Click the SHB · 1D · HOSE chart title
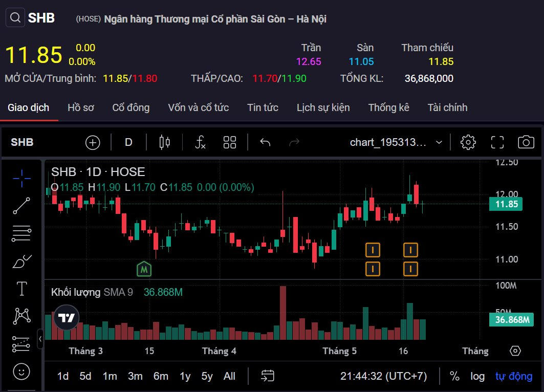The width and height of the screenshot is (544, 392). 98,172
